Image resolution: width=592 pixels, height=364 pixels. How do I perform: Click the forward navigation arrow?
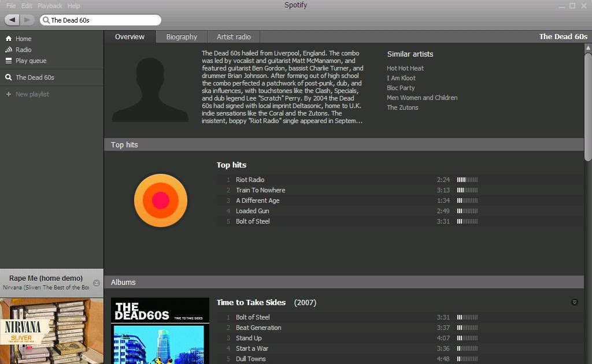[27, 20]
